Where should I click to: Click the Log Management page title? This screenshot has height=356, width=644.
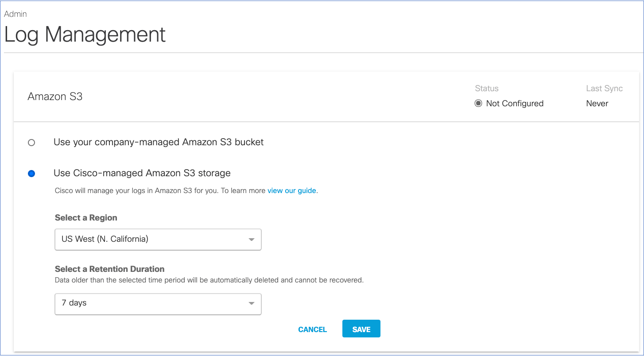[85, 35]
